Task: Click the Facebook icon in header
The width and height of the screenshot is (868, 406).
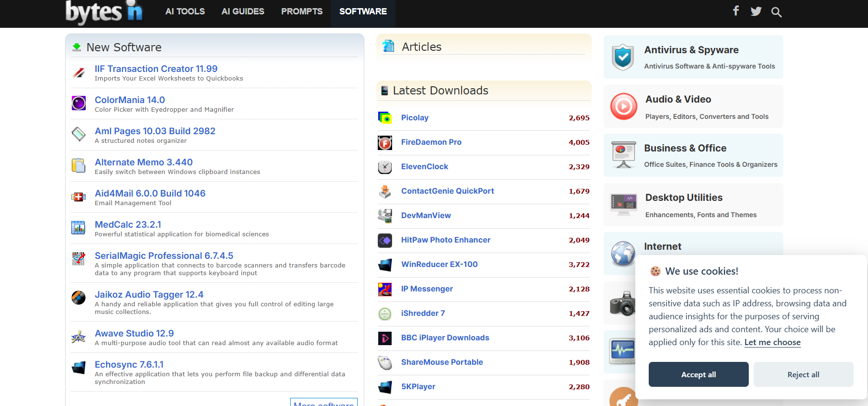Action: 736,11
